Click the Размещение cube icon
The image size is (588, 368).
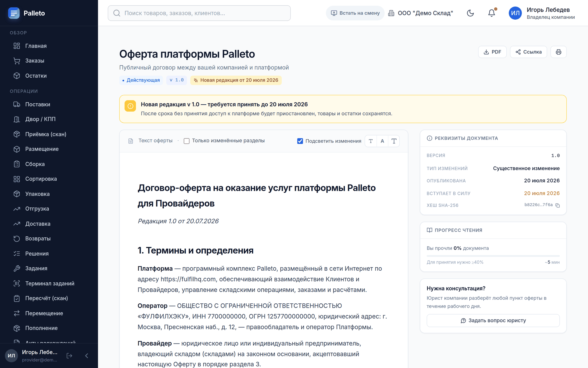pos(17,149)
